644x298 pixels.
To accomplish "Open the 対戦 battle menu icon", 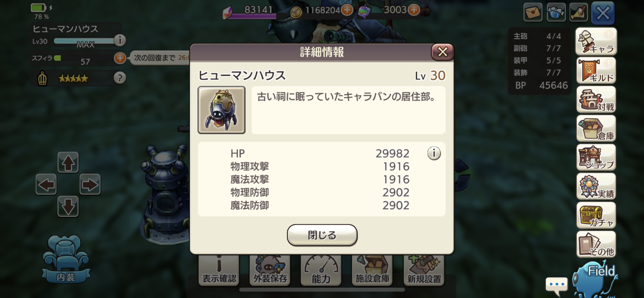I will [x=596, y=99].
